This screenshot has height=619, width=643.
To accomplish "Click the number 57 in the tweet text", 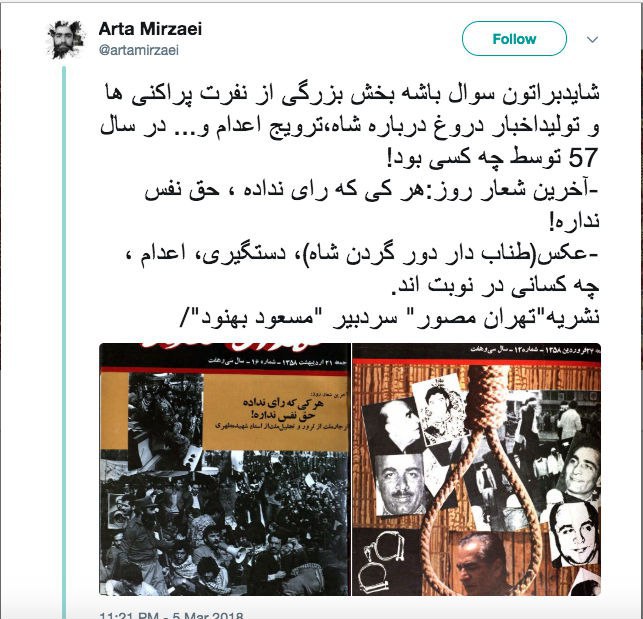I will coord(584,158).
